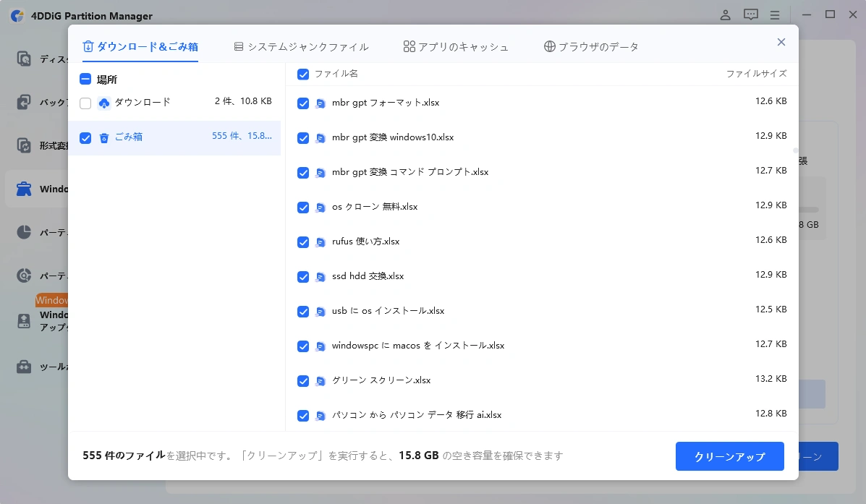Viewport: 866px width, 504px height.
Task: Click file name グリーン スクリーン.xlsx
Action: pos(381,380)
